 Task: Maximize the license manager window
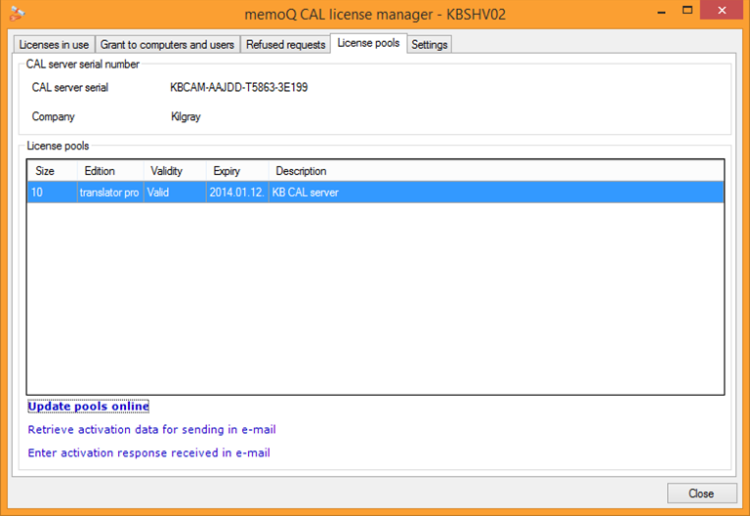(687, 11)
